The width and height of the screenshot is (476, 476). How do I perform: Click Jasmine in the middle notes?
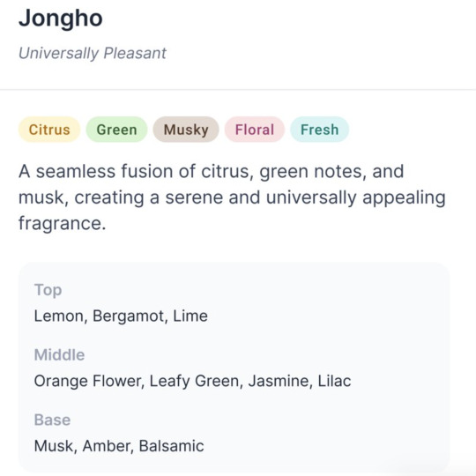pos(279,382)
